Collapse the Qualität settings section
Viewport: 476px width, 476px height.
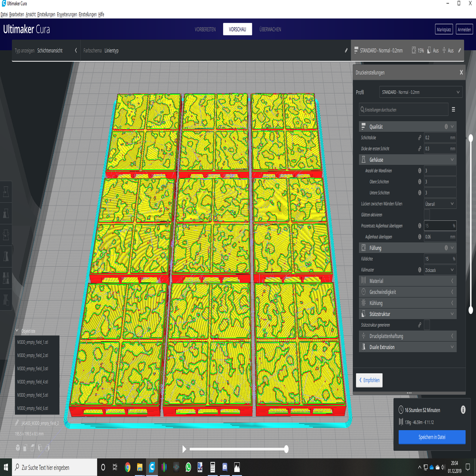tap(452, 126)
